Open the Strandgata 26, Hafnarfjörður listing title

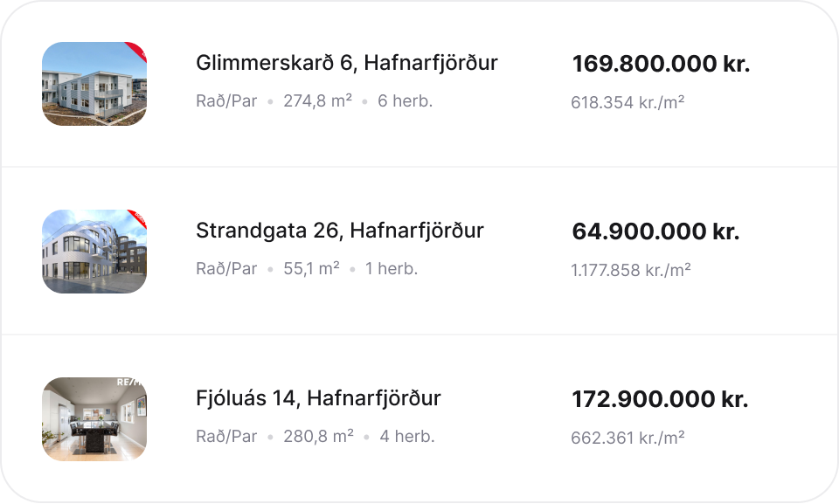[340, 231]
